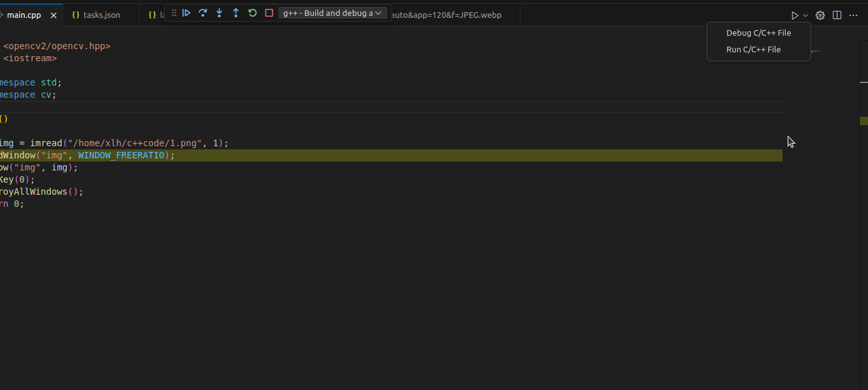Choose Run C/C++ File from the menu
868x390 pixels.
pos(754,49)
